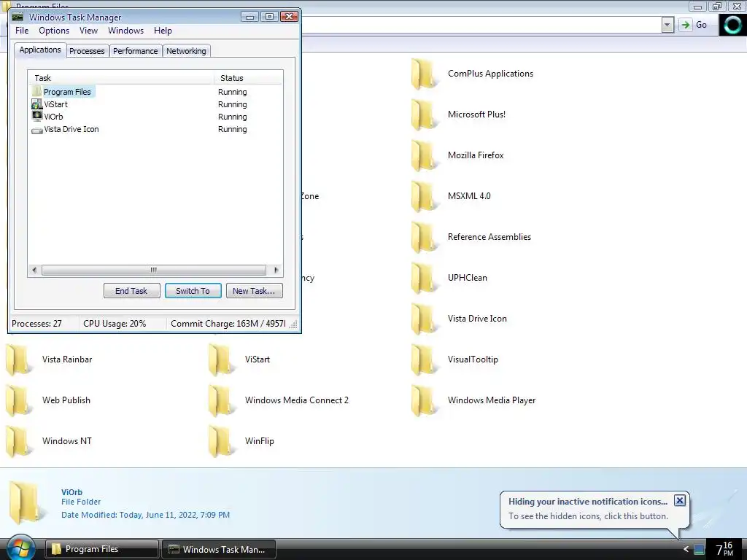This screenshot has width=747, height=560.
Task: Click the Windows Start orb
Action: tap(20, 548)
